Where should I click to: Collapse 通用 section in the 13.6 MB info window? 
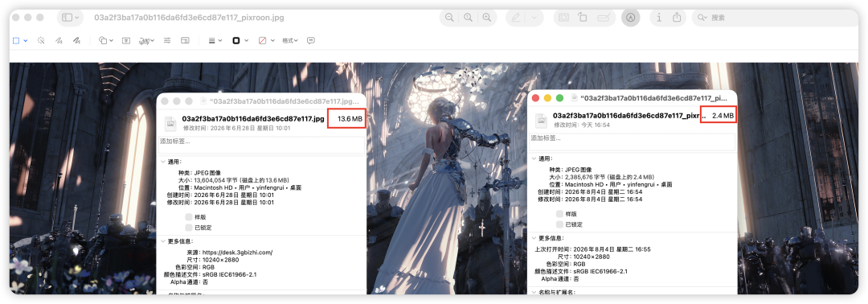tap(162, 162)
